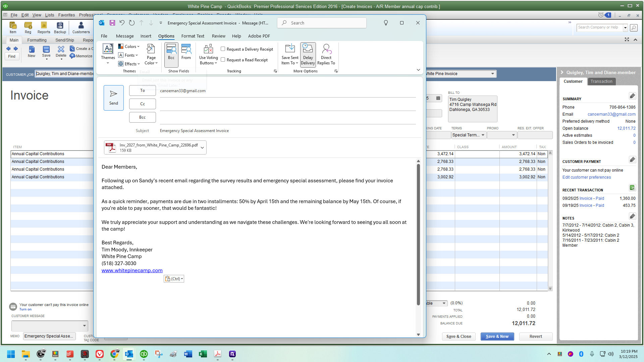Undo the last action in Outlook

tap(122, 23)
